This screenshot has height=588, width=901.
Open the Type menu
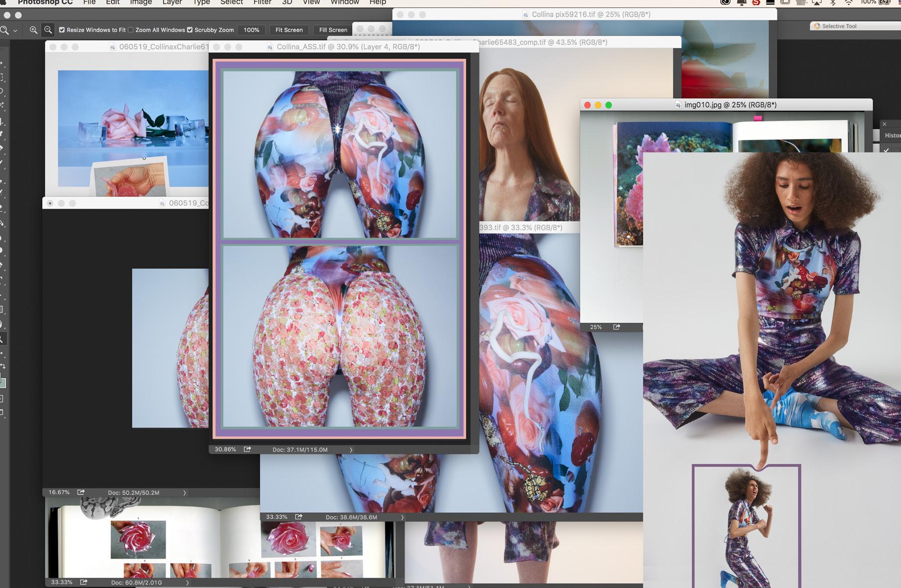pyautogui.click(x=201, y=2)
